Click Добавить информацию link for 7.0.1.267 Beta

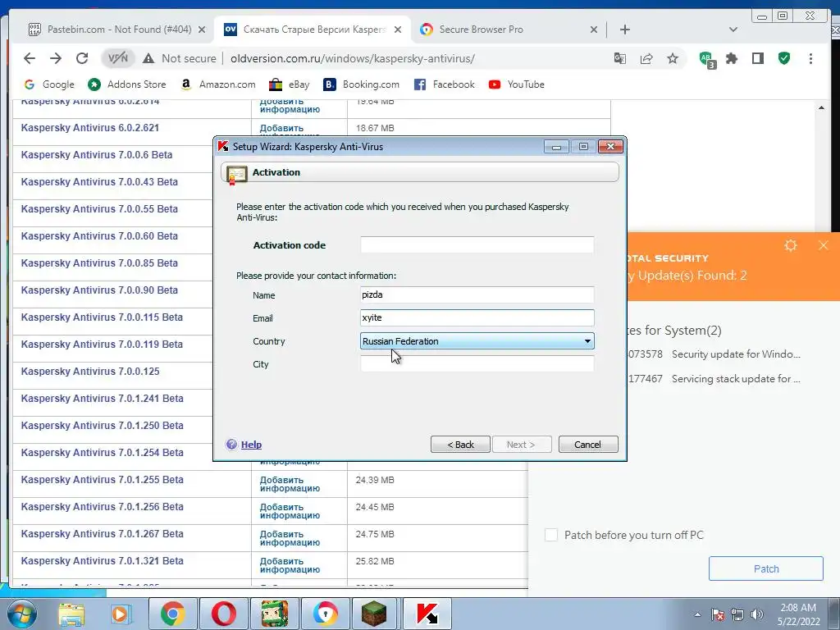290,538
